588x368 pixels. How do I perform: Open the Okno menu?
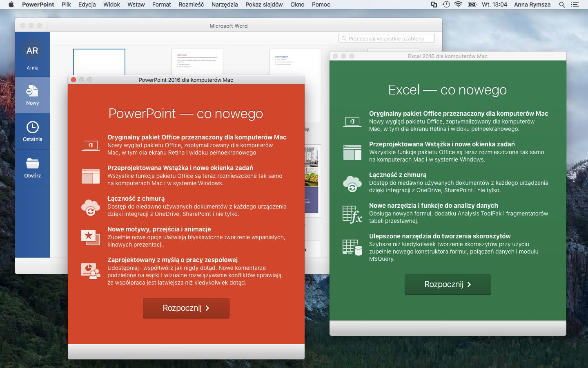[297, 4]
